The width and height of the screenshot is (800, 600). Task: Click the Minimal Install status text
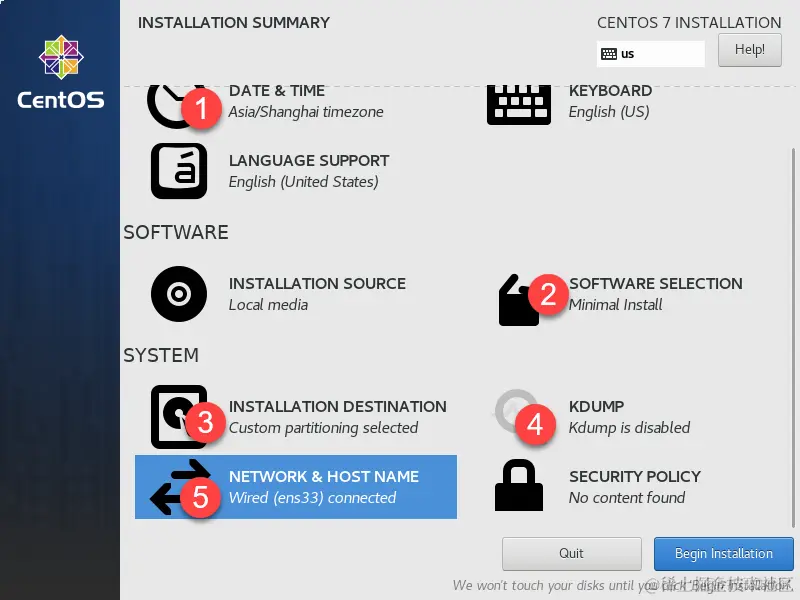point(615,305)
